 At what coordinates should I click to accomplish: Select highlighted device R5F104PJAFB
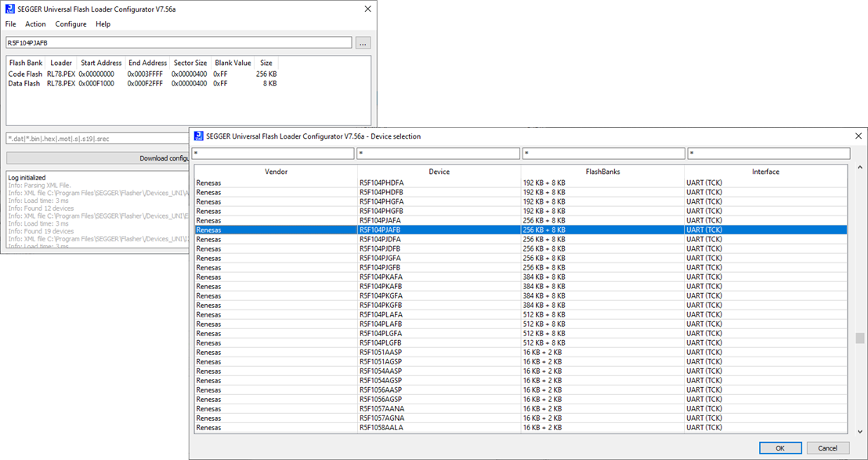pyautogui.click(x=521, y=230)
